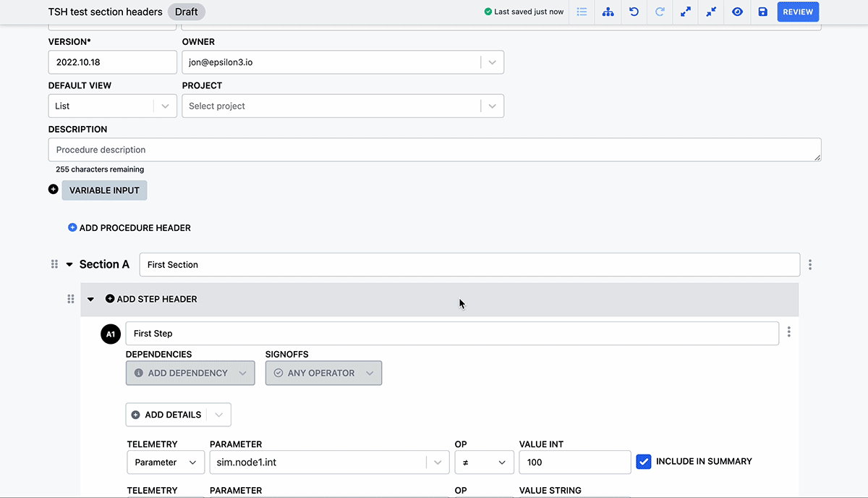Preview the procedure with the eye icon
The width and height of the screenshot is (868, 498).
click(x=737, y=12)
